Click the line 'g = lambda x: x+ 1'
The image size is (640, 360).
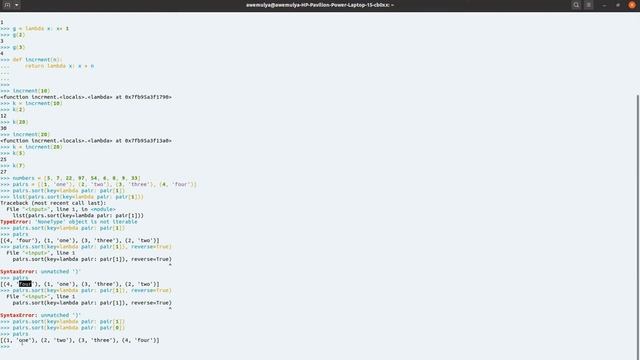point(35,29)
